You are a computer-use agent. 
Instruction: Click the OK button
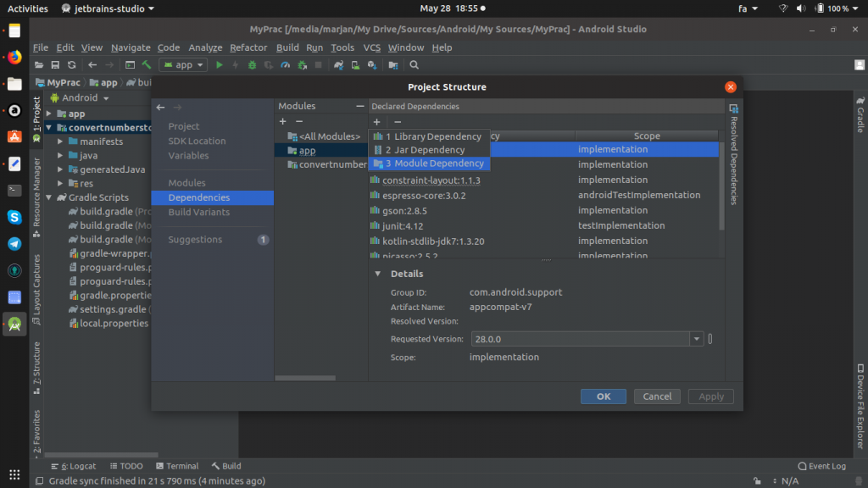coord(604,396)
